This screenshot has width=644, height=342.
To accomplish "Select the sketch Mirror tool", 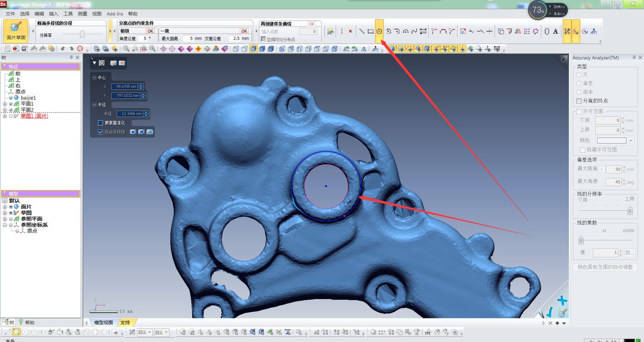I will (x=518, y=31).
